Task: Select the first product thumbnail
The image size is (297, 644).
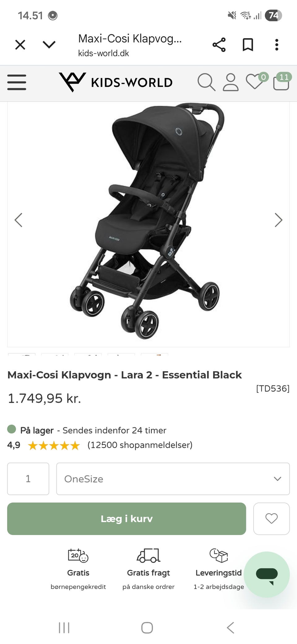Action: point(22,354)
